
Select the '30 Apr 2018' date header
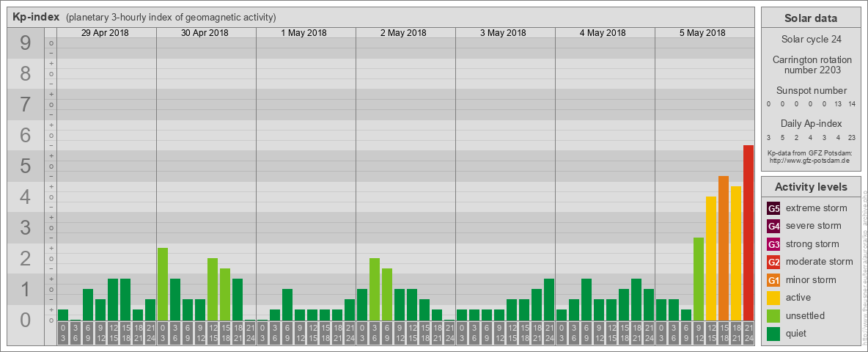pos(205,33)
